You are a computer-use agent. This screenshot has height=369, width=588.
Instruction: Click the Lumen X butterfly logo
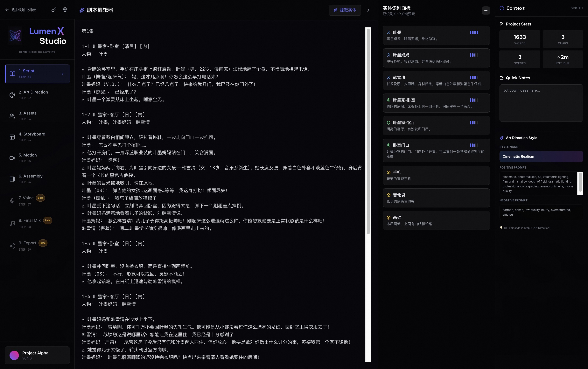point(15,36)
